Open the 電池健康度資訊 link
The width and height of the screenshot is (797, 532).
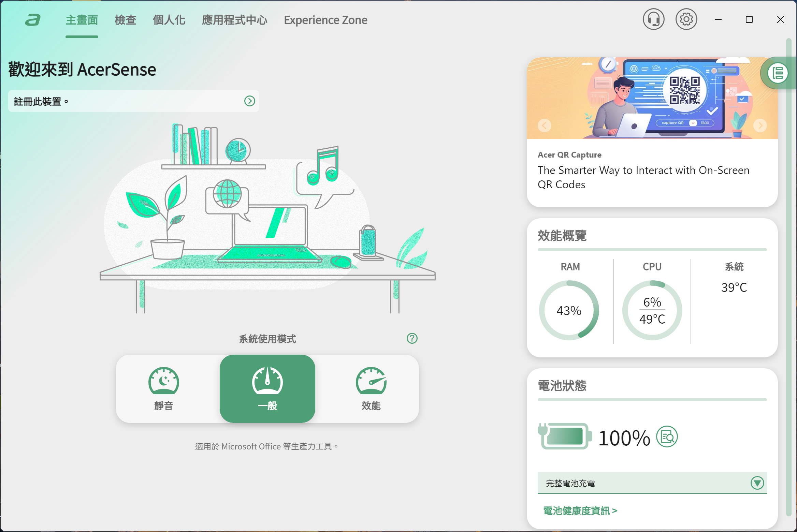(580, 511)
